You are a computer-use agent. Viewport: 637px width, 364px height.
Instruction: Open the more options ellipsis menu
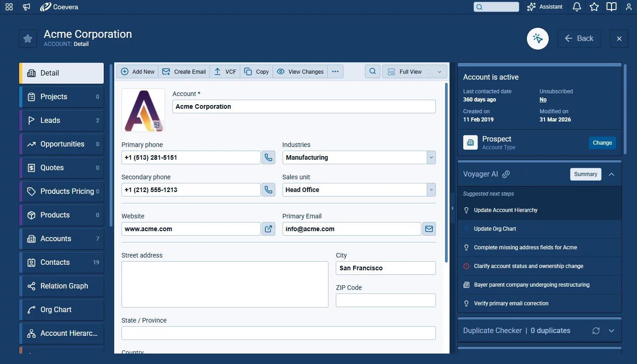click(335, 71)
